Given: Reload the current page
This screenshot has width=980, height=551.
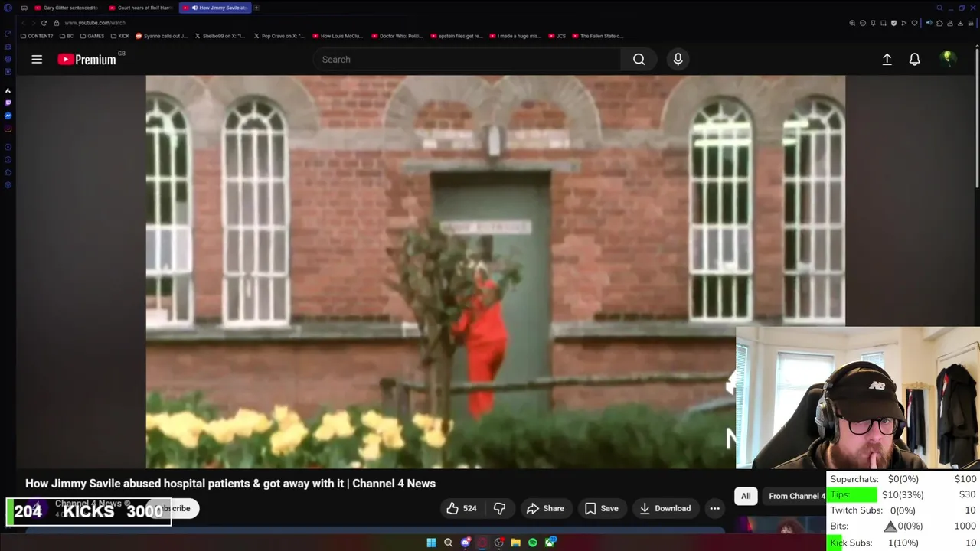Looking at the screenshot, I should (x=44, y=23).
